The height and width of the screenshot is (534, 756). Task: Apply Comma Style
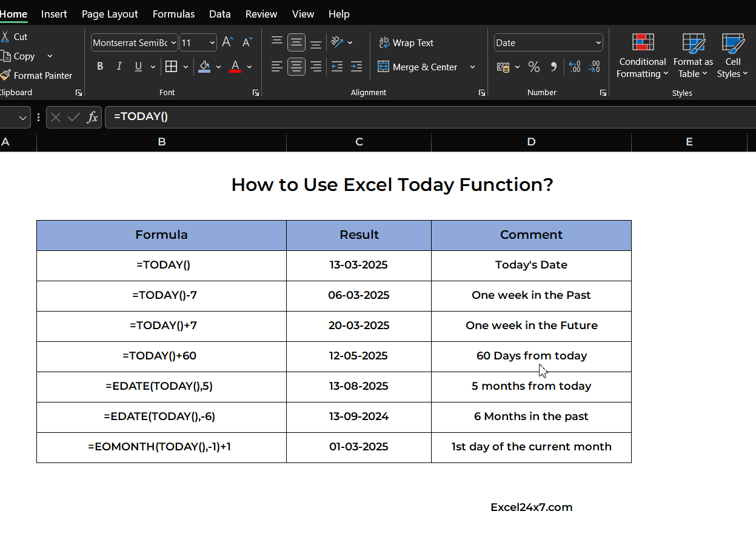(x=554, y=67)
